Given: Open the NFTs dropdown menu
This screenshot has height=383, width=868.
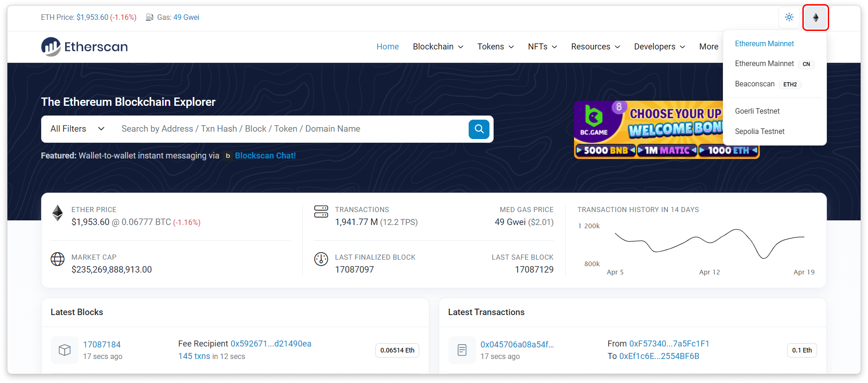Looking at the screenshot, I should point(542,47).
